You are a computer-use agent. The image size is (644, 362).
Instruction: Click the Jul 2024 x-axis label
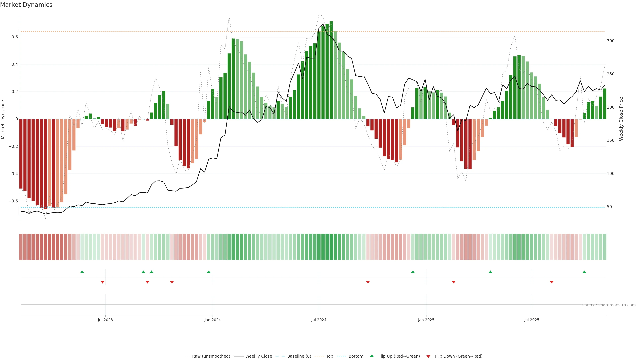click(319, 320)
